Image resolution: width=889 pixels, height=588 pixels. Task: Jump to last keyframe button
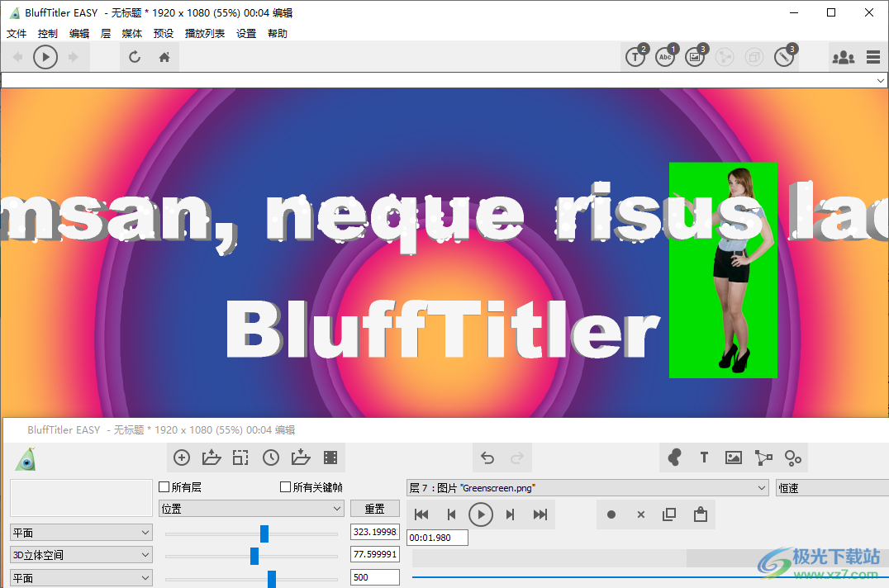[x=540, y=514]
